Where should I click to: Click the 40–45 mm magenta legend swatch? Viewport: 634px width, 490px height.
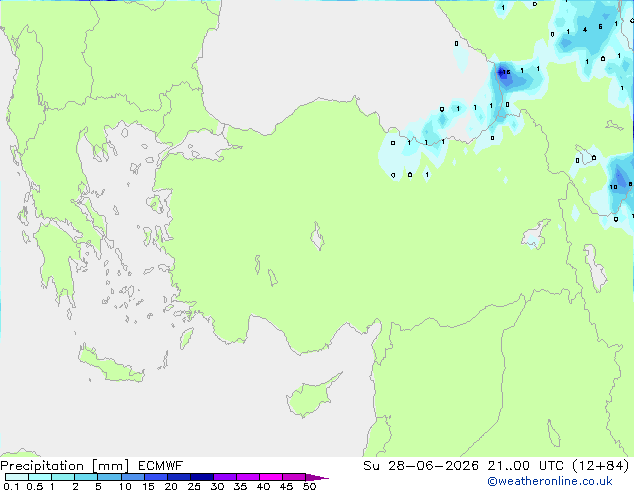(271, 477)
